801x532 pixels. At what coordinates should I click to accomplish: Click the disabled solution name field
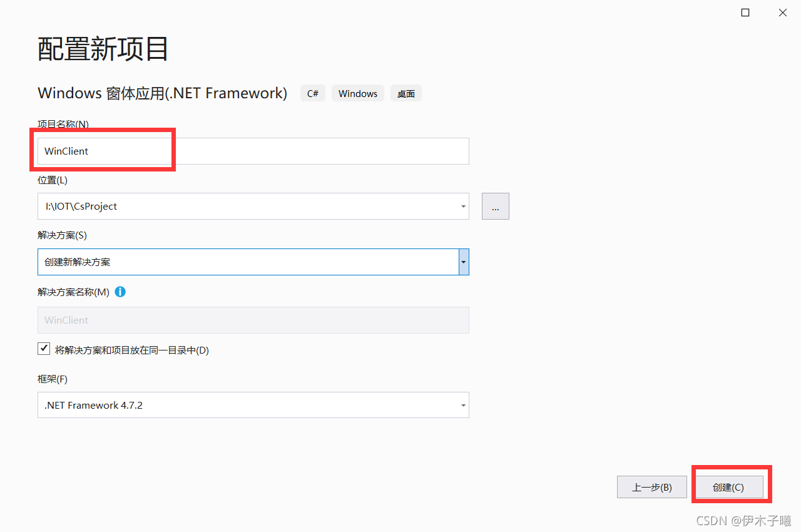click(253, 320)
